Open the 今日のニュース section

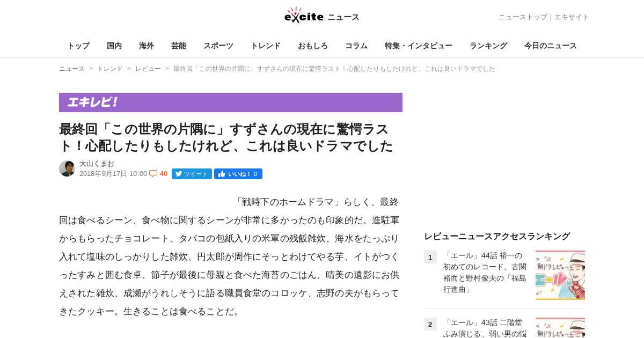tap(551, 46)
